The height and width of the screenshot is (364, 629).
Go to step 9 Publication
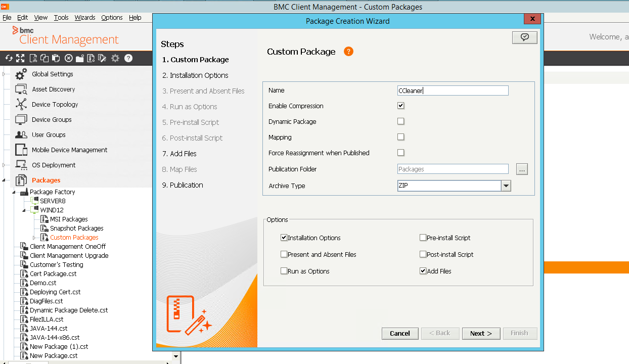coord(183,185)
